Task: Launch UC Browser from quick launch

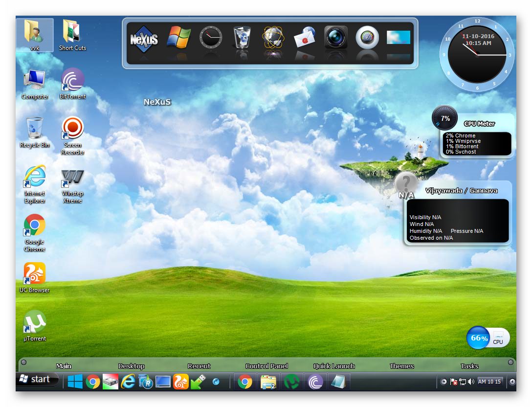Action: tap(181, 382)
